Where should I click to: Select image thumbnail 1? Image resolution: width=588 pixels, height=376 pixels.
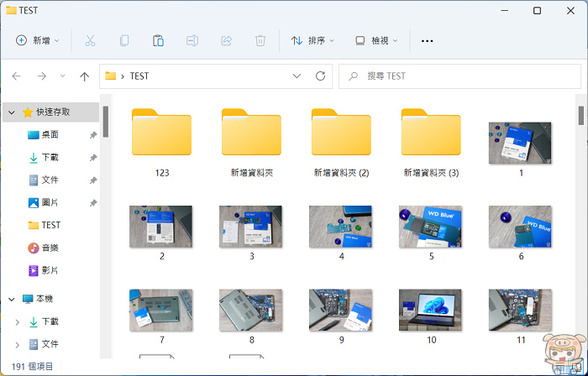520,143
